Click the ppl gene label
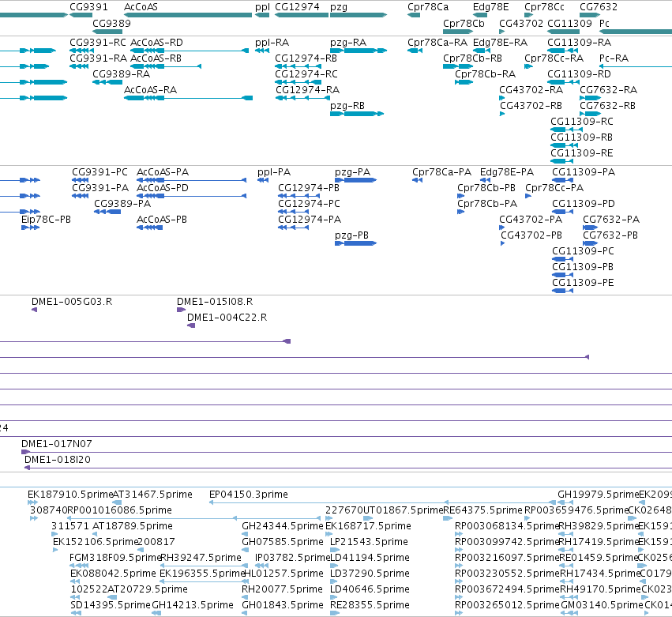Viewport: 672px width, 617px height. [x=262, y=7]
